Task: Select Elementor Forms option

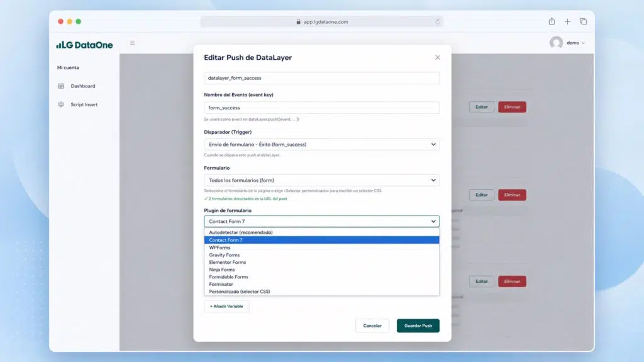Action: [321, 262]
